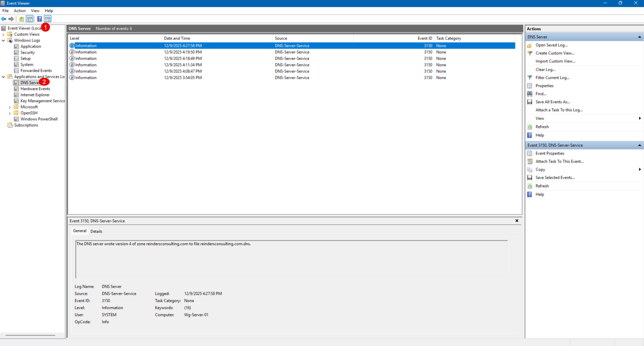
Task: Click the Refresh icon under DNS Server actions
Action: click(530, 127)
